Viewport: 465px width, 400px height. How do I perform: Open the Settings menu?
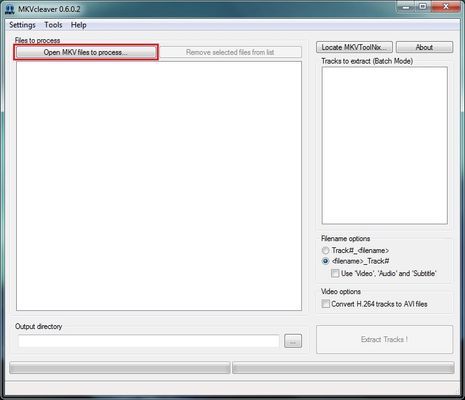pos(22,25)
